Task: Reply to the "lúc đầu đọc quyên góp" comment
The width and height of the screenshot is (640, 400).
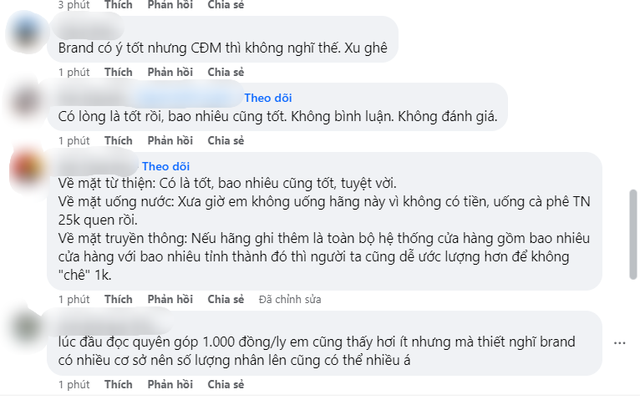Action: [170, 384]
